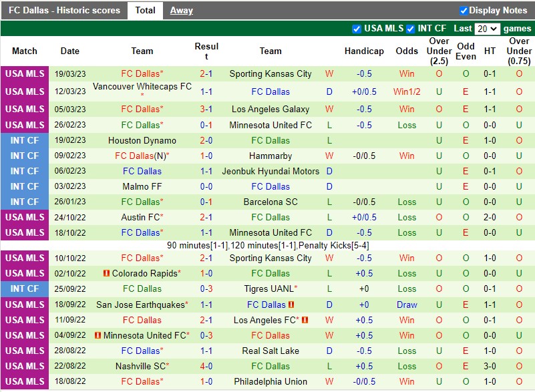Click red card icon next to Los Angeles FC

tap(305, 320)
